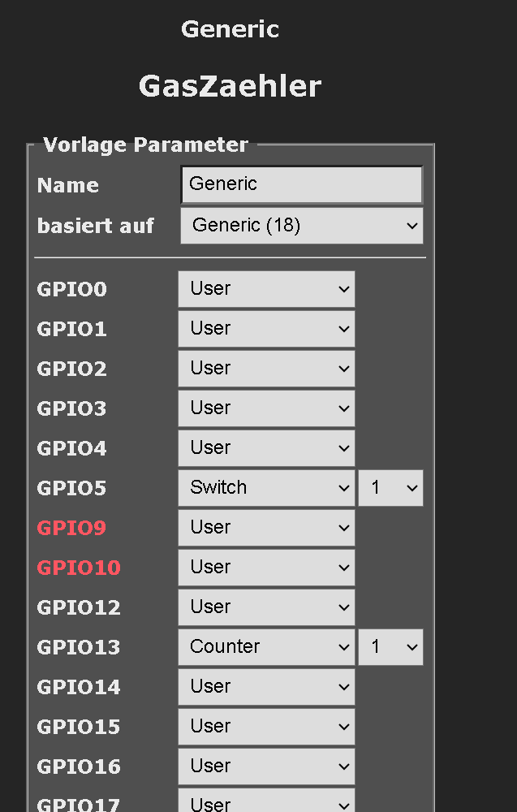This screenshot has width=517, height=812.
Task: Change the GPIO13 Counter index dropdown
Action: pyautogui.click(x=390, y=647)
